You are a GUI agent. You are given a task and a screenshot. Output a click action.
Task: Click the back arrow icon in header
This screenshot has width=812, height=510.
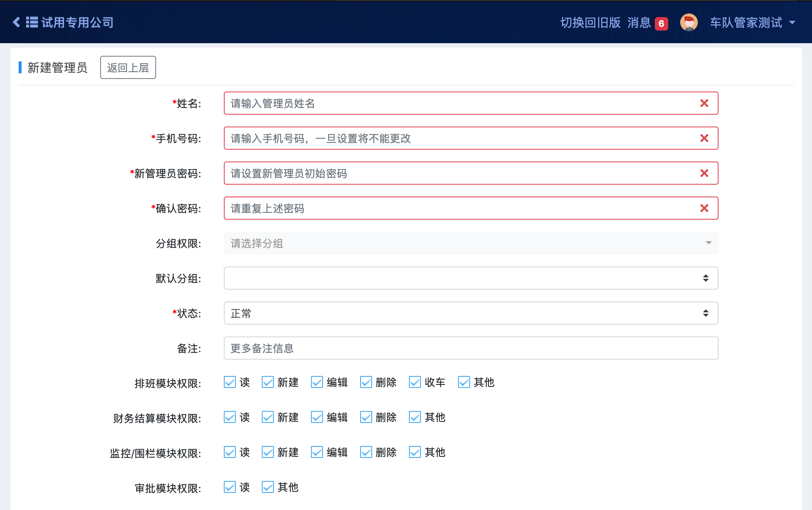[x=16, y=22]
